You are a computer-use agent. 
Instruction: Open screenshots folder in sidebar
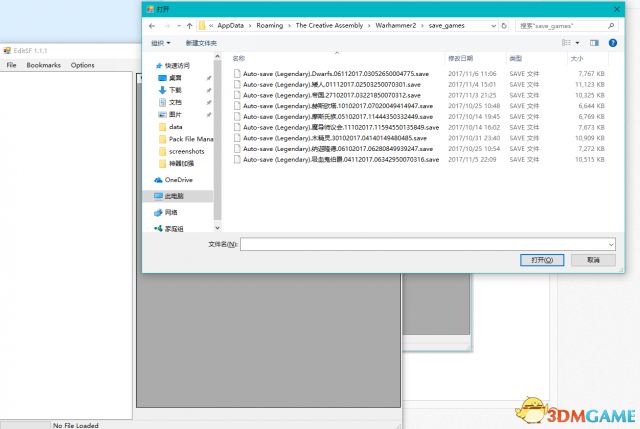click(x=187, y=151)
